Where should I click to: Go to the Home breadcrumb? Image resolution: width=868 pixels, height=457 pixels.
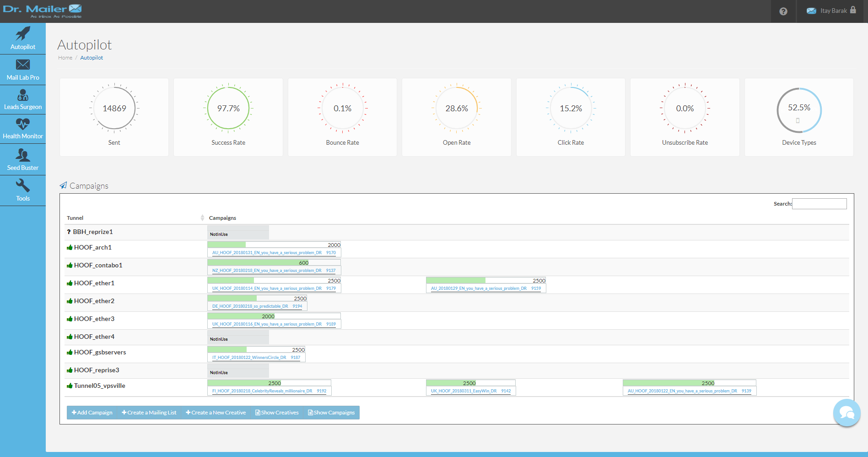click(65, 58)
